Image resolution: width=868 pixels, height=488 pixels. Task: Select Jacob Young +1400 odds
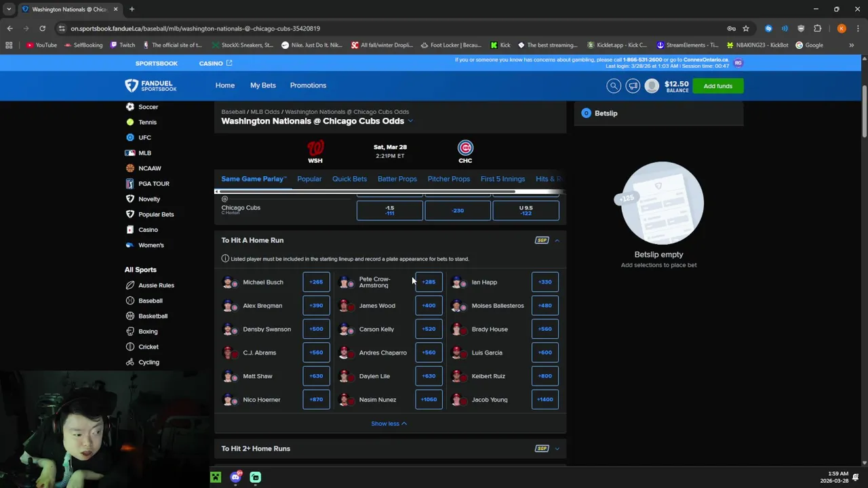click(x=545, y=399)
